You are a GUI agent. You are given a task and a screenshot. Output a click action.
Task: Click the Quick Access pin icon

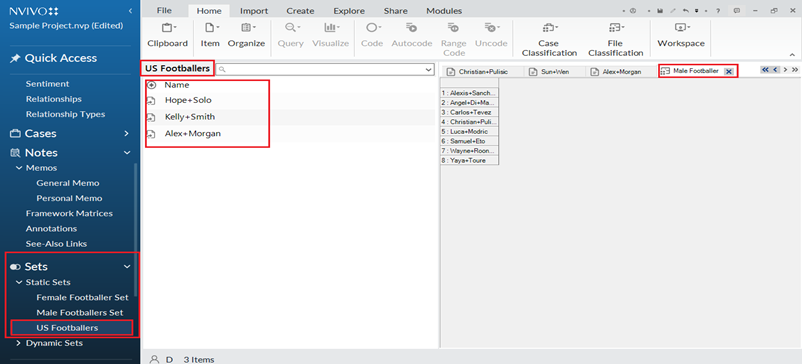pyautogui.click(x=15, y=59)
